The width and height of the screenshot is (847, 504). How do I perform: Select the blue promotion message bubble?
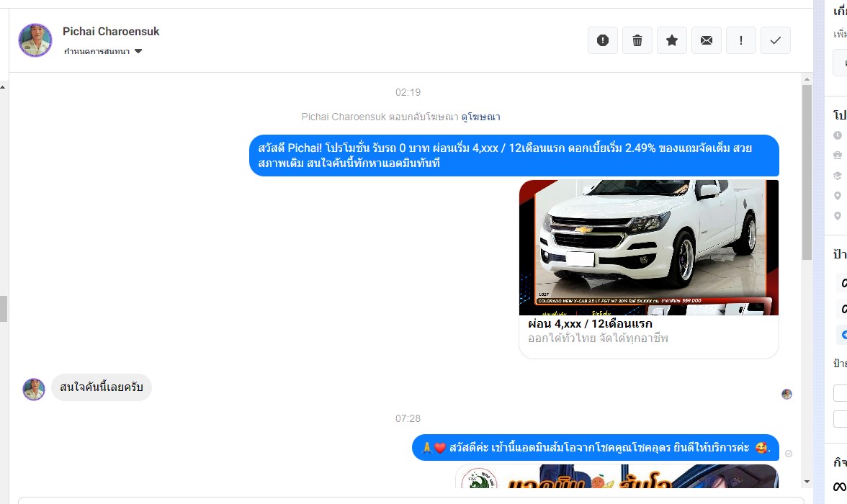pos(514,156)
